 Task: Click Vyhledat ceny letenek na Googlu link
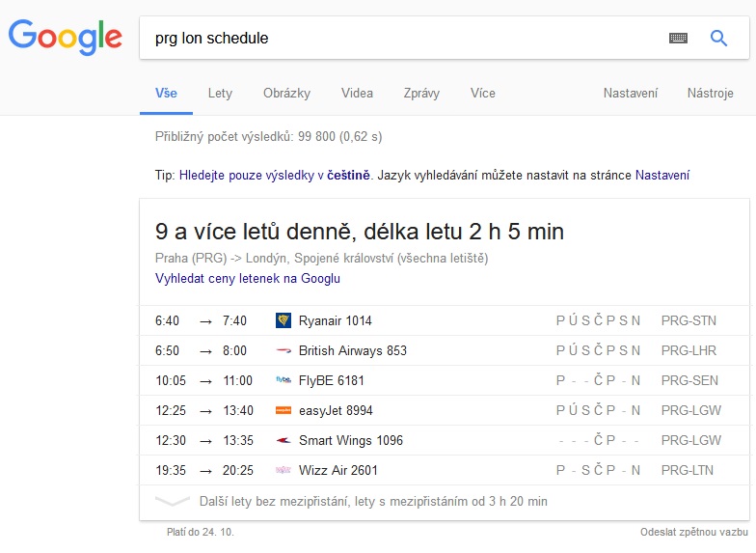click(247, 279)
